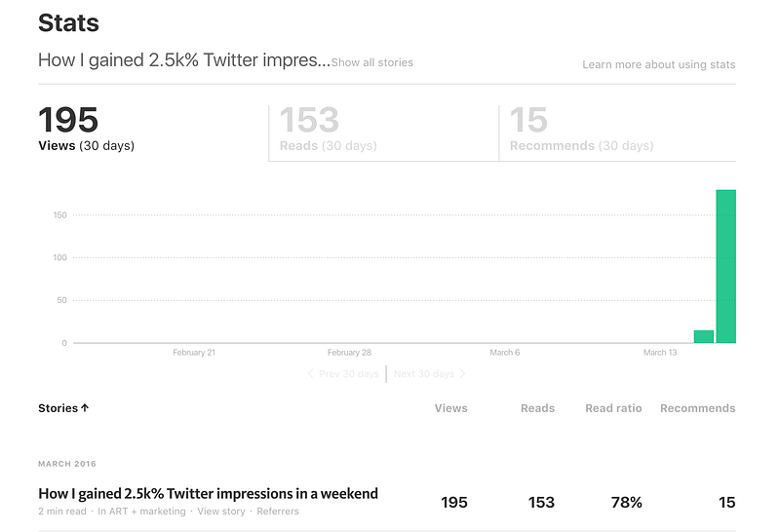This screenshot has height=532, width=780.
Task: Sort the table by Reads column
Action: point(537,408)
